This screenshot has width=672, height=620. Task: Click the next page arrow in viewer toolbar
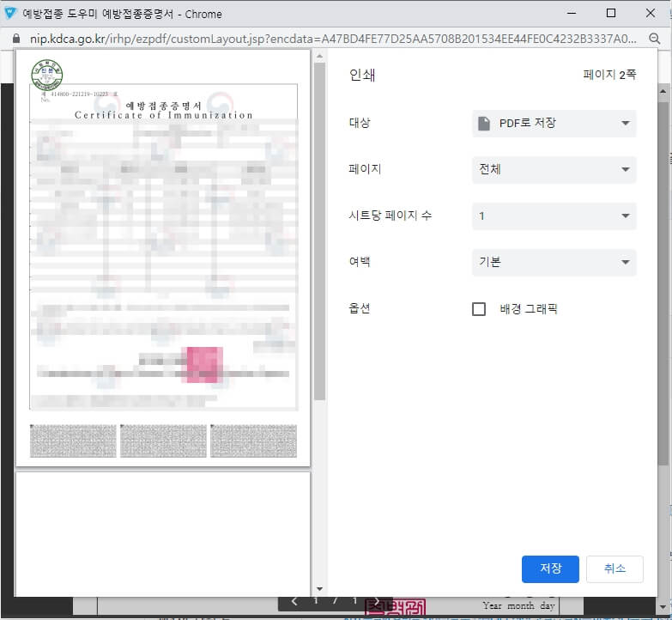tap(376, 601)
